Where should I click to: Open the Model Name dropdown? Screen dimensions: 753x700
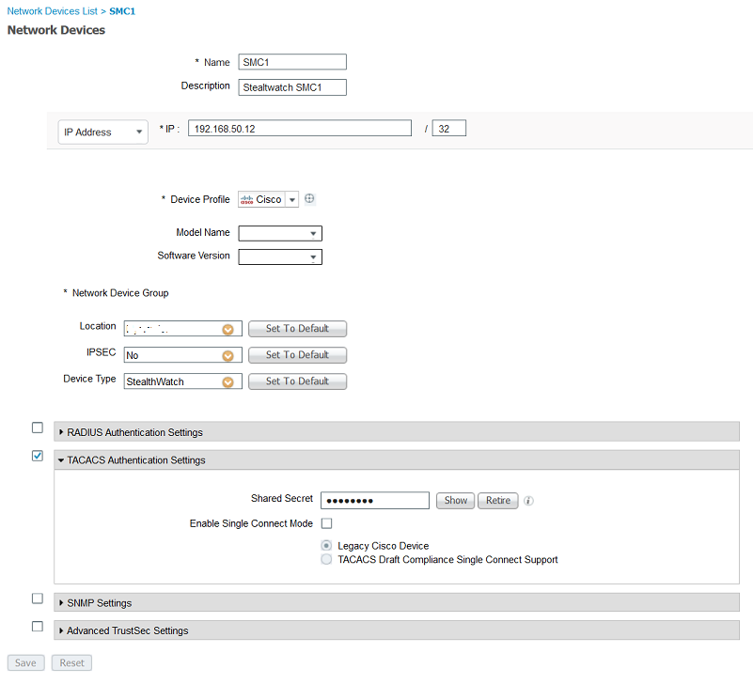pyautogui.click(x=280, y=233)
